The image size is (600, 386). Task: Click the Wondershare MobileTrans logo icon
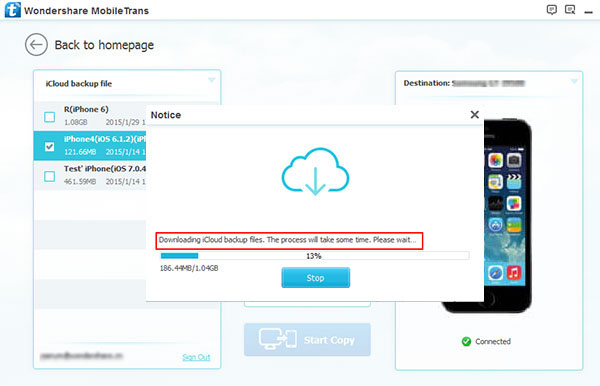[x=12, y=10]
